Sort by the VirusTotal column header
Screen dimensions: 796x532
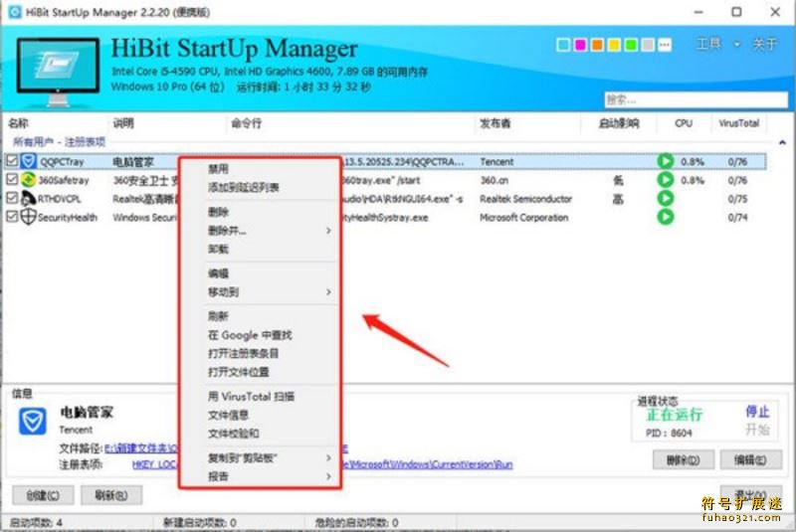point(738,123)
